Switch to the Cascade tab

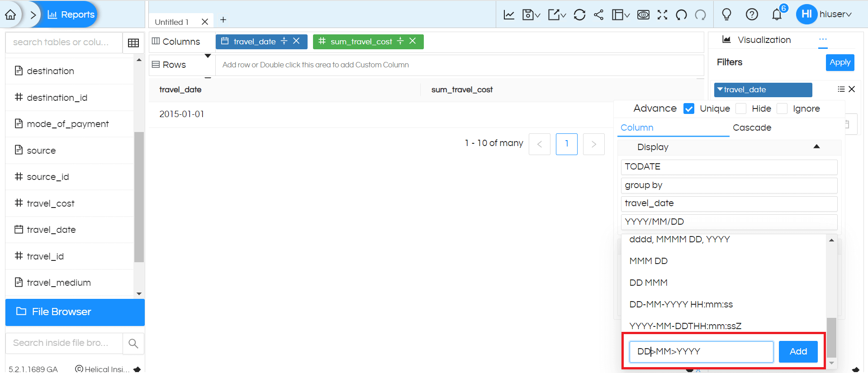pos(752,127)
